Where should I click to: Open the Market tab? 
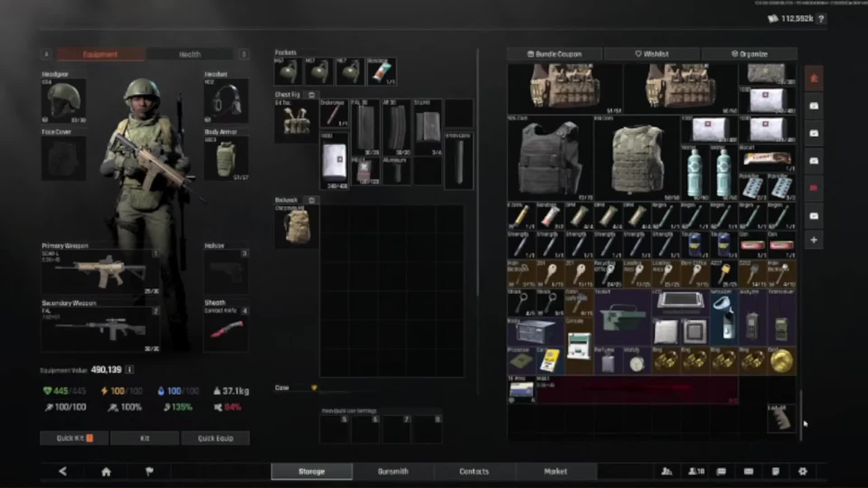click(556, 471)
